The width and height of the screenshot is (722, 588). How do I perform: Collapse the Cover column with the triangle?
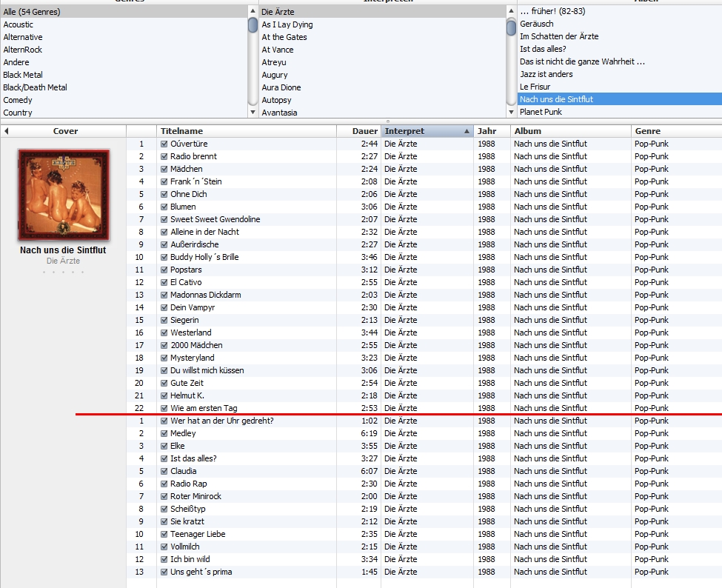coord(7,131)
